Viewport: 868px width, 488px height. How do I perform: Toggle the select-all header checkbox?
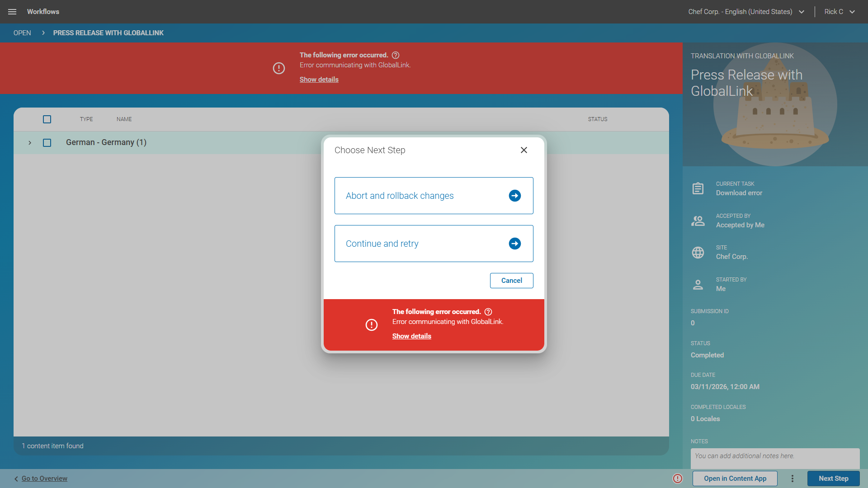coord(47,119)
